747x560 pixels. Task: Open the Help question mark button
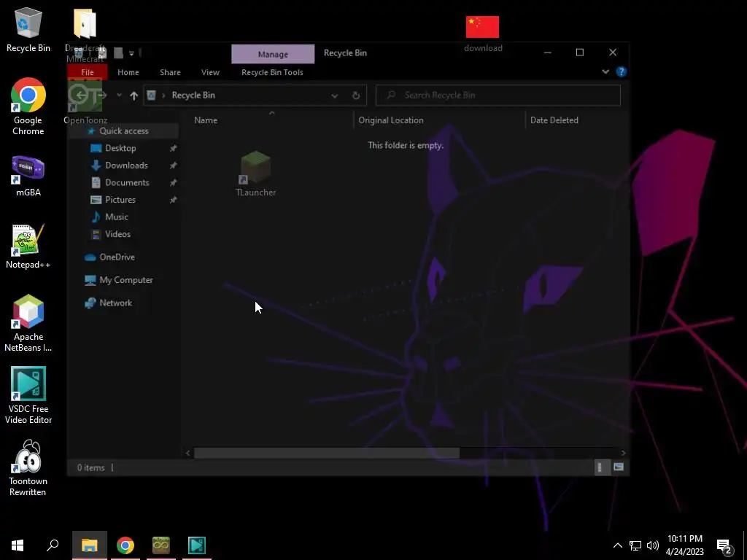[x=621, y=72]
